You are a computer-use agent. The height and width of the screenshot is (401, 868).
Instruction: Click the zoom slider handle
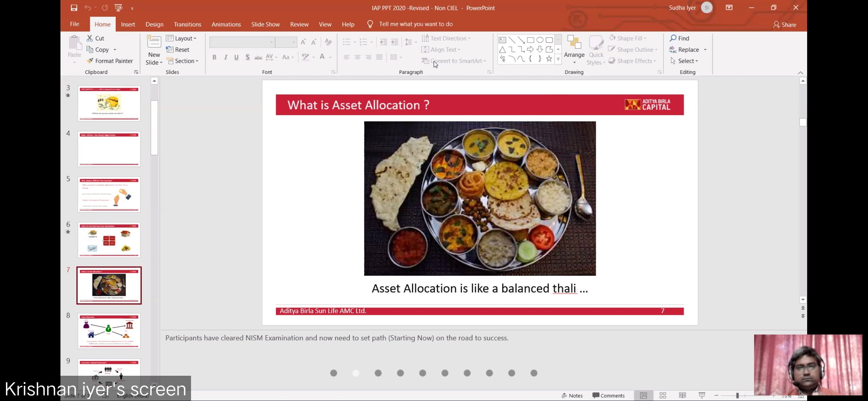(x=737, y=395)
